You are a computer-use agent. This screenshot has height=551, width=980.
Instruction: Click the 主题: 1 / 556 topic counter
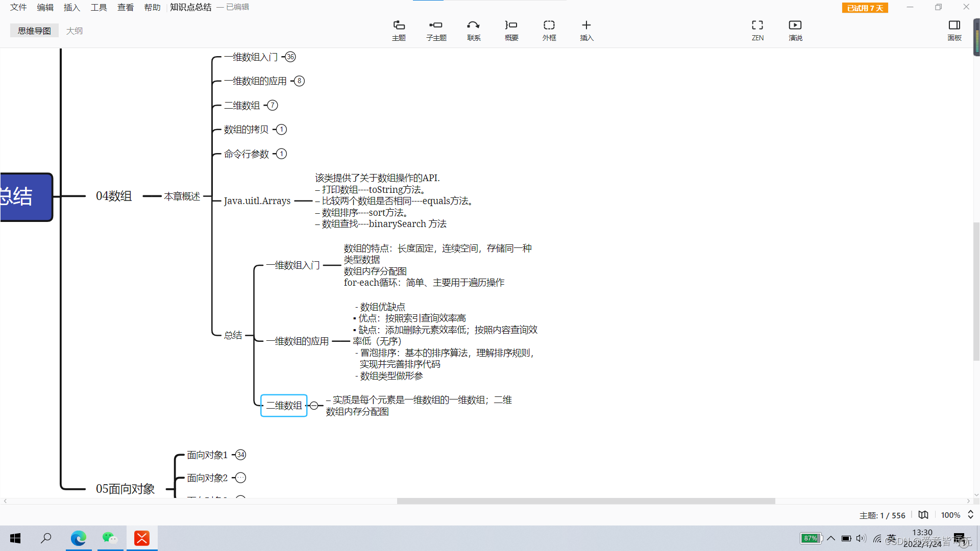tap(882, 515)
